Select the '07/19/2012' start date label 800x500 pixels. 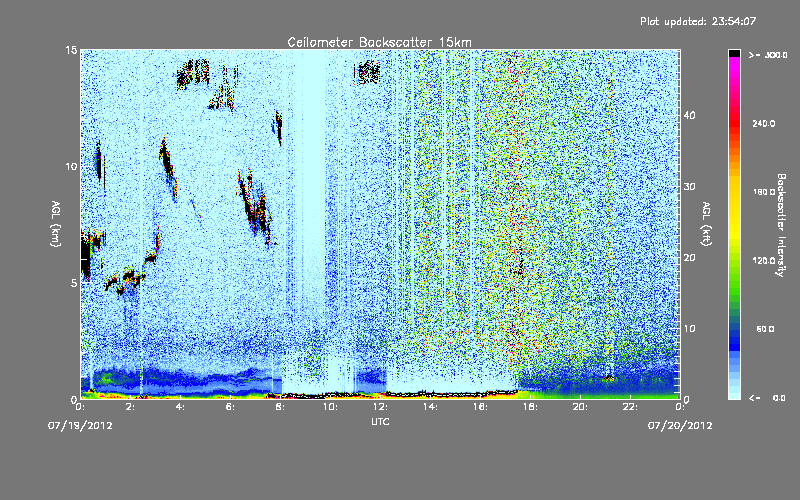click(x=80, y=426)
